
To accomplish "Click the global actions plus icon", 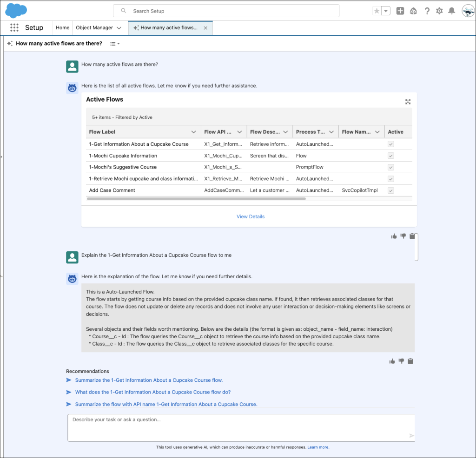I will pos(400,11).
